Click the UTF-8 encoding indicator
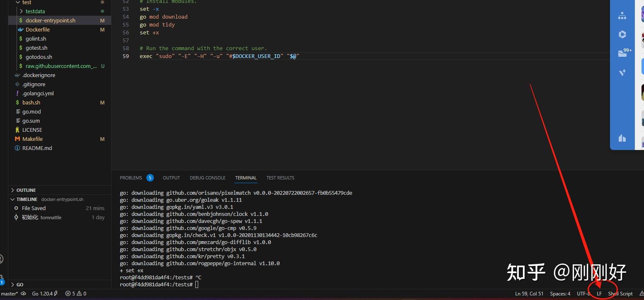644x300 pixels. click(x=583, y=293)
